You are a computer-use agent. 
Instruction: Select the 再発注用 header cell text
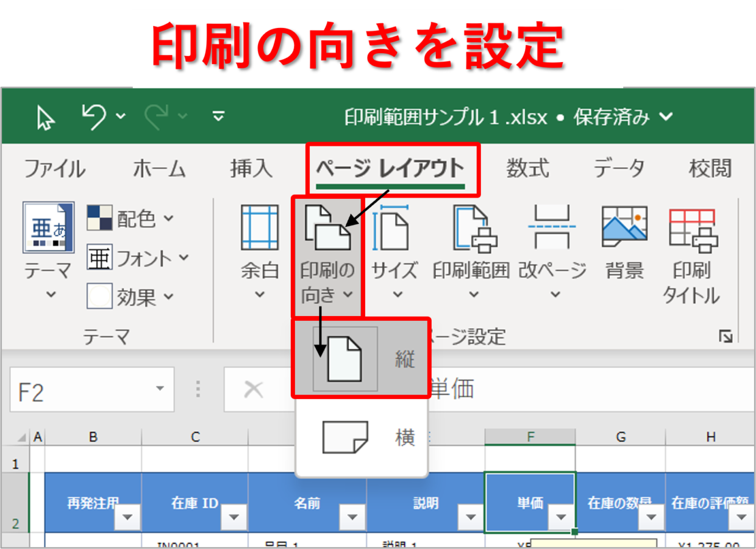[93, 503]
